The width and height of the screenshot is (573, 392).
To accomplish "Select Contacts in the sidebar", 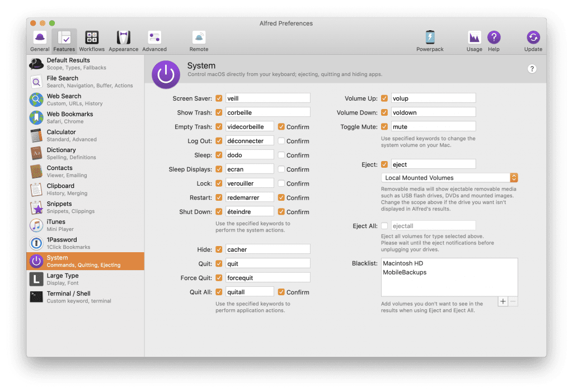I will coord(86,171).
